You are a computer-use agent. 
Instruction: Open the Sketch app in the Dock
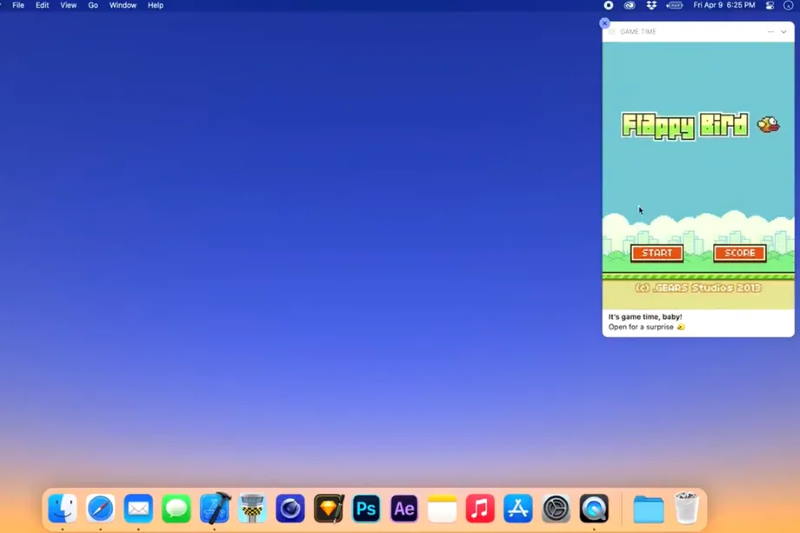[x=328, y=509]
